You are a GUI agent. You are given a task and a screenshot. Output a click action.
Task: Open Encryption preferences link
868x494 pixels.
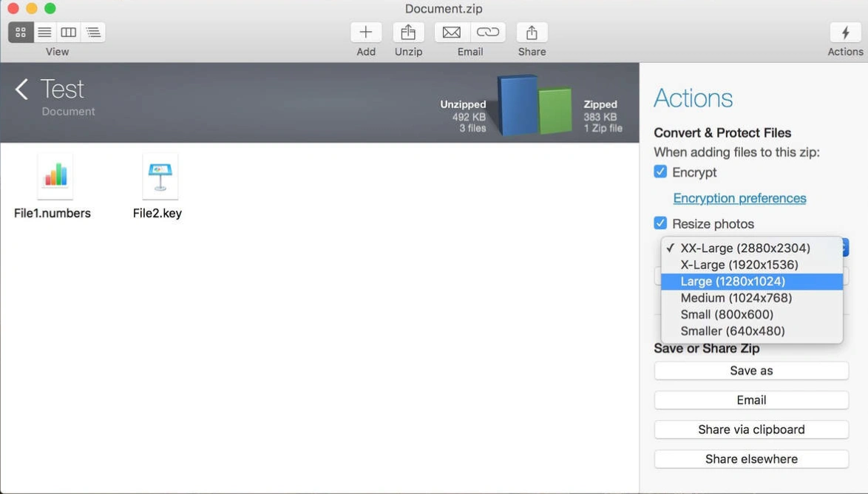739,198
